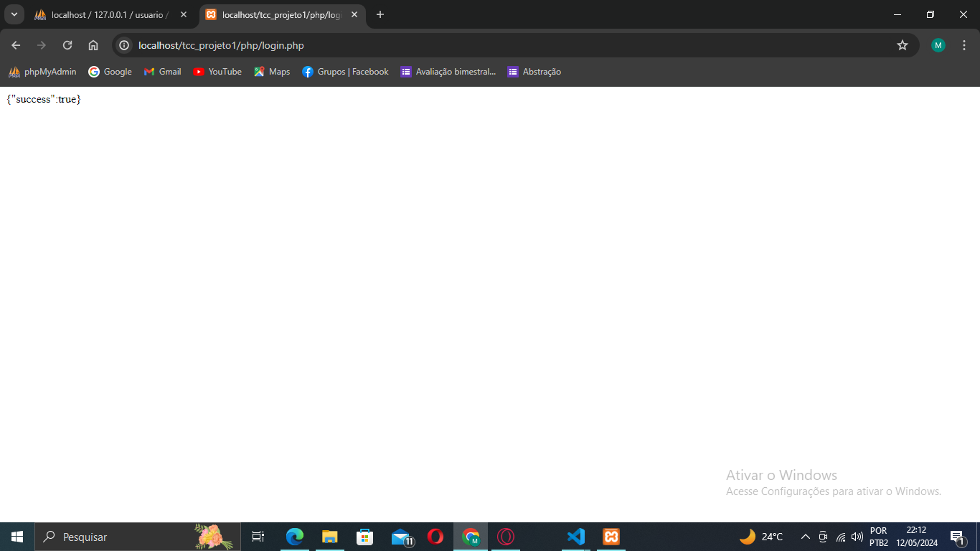The width and height of the screenshot is (980, 551).
Task: Open the Opera GX taskbar icon
Action: click(506, 537)
